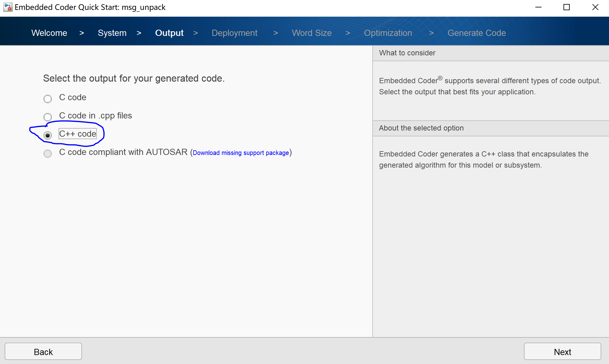
Task: Go to the System step
Action: point(112,33)
